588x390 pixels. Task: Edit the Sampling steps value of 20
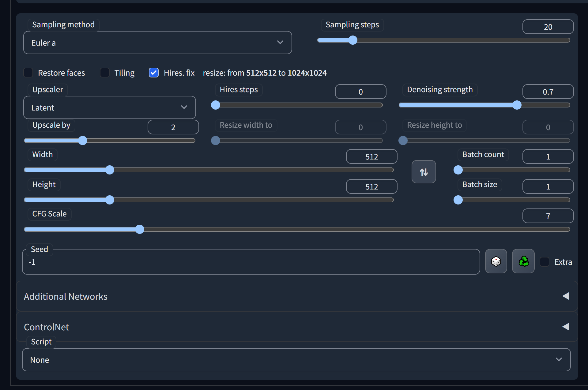click(x=548, y=27)
